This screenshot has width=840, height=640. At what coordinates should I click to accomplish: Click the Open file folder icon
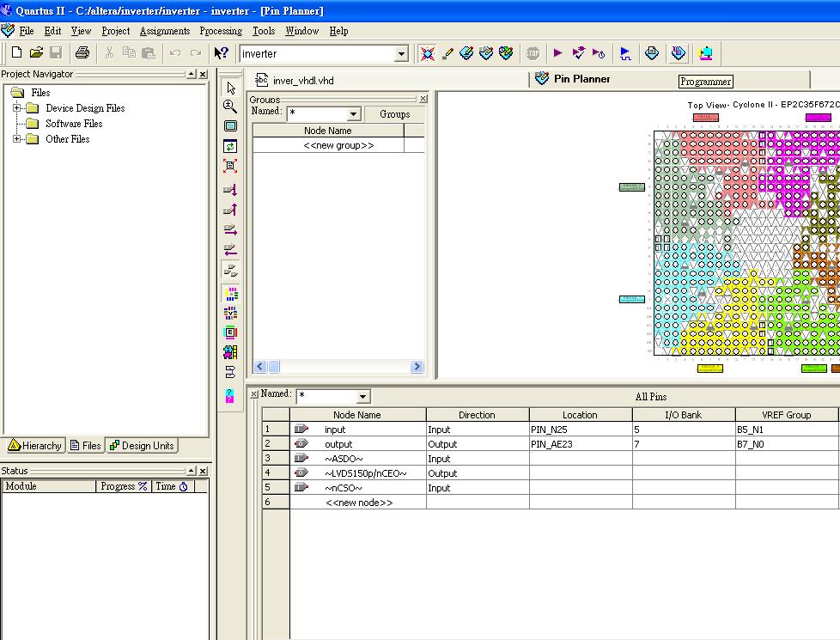[36, 53]
